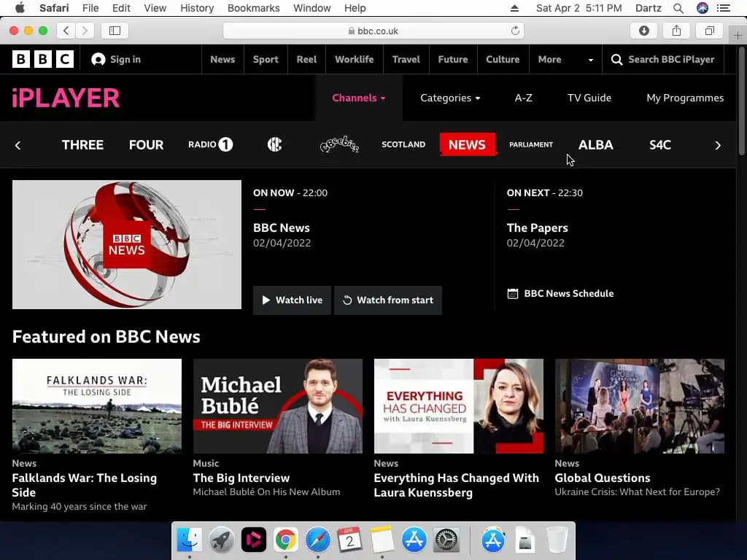Click Safari's back navigation arrow
The width and height of the screenshot is (747, 560).
click(x=66, y=31)
